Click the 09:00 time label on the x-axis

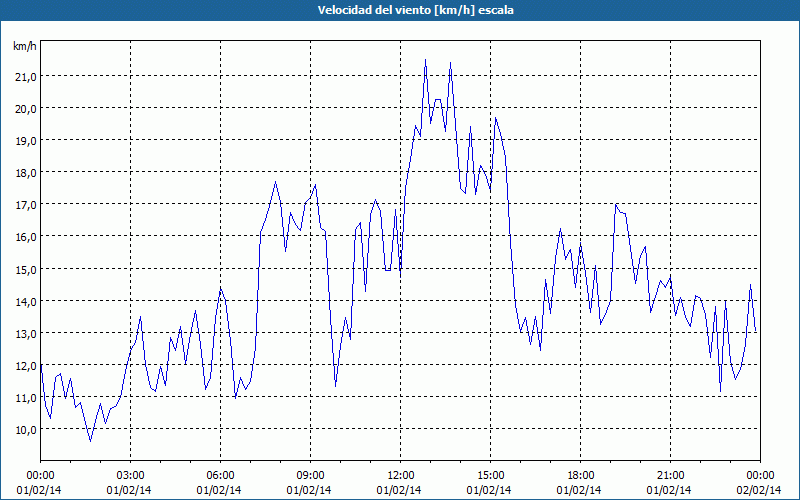coord(310,476)
